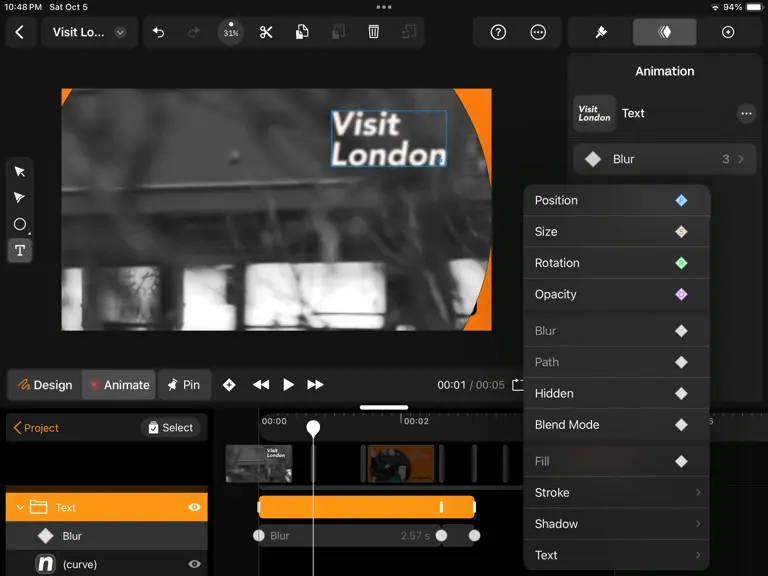Switch to Animate mode
Screen dimensions: 768x576
pyautogui.click(x=119, y=385)
